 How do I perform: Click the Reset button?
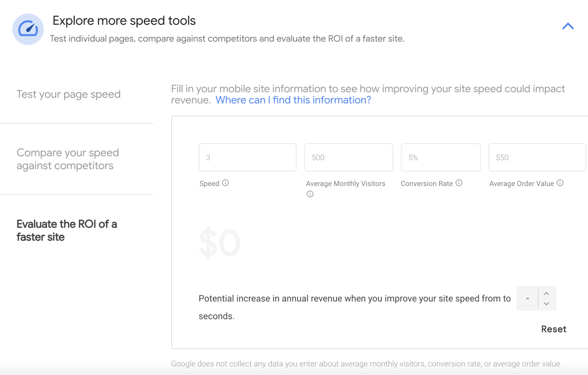(553, 329)
